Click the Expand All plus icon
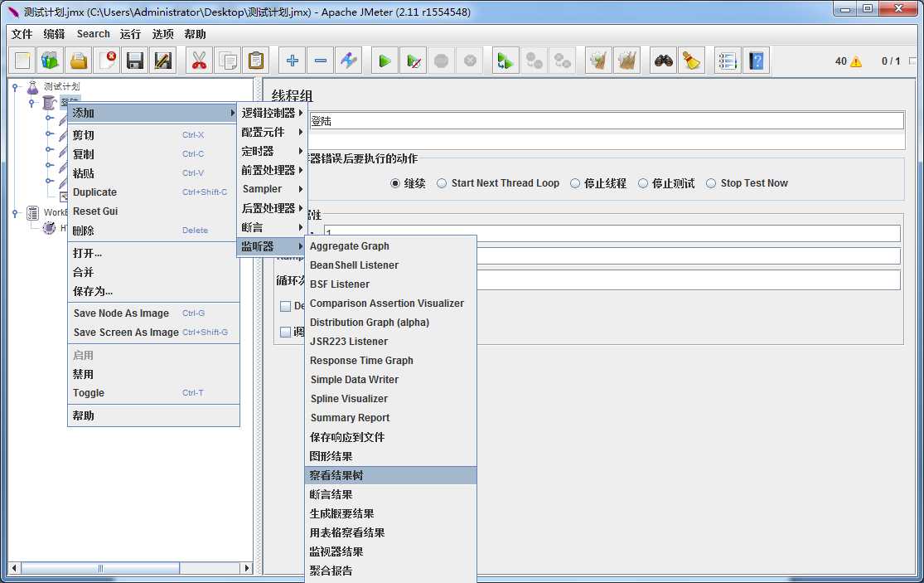Viewport: 924px width, 583px height. point(292,61)
